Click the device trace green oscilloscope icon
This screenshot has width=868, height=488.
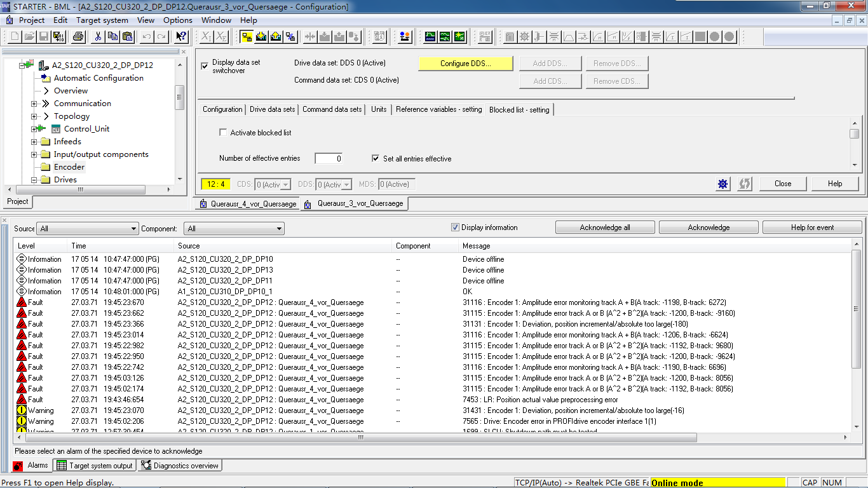[430, 36]
